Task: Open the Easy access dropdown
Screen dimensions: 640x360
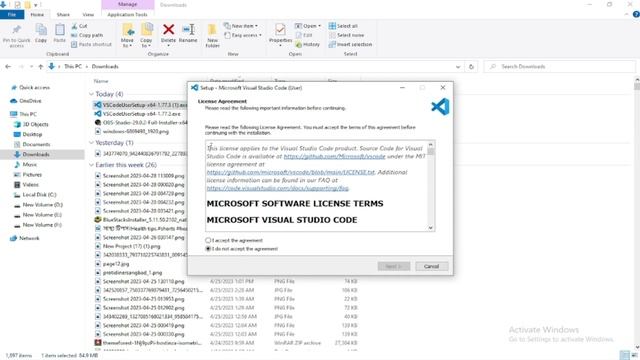Action: (x=243, y=36)
